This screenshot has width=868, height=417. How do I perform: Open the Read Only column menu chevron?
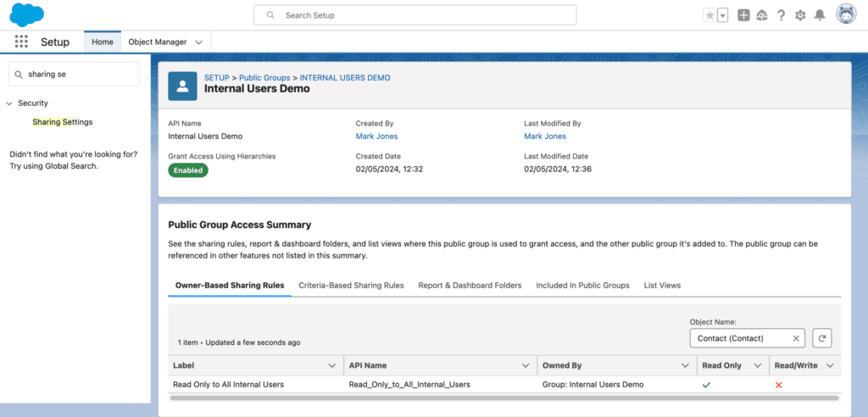tap(757, 365)
